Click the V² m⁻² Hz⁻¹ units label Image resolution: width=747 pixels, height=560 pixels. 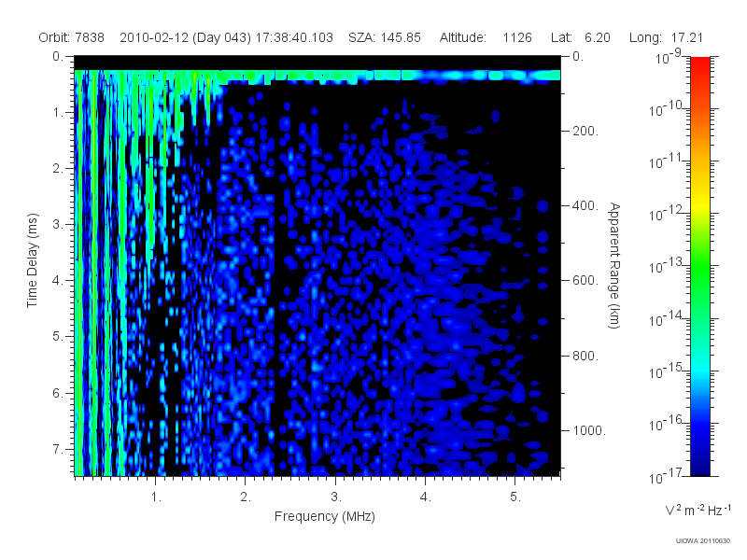[x=698, y=511]
